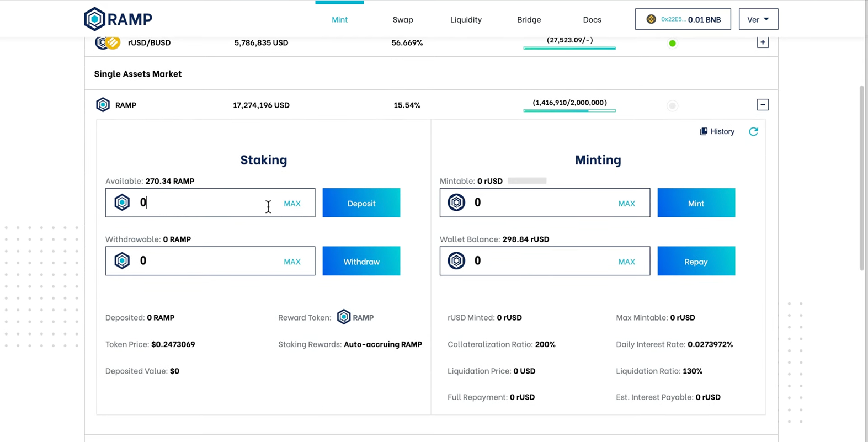Click the refresh icon next to History
The width and height of the screenshot is (868, 442).
coord(753,131)
